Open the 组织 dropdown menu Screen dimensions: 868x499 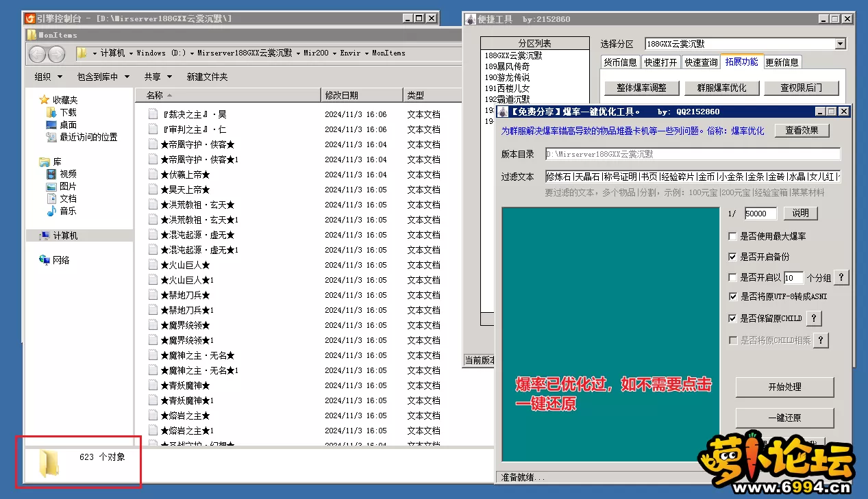click(48, 77)
